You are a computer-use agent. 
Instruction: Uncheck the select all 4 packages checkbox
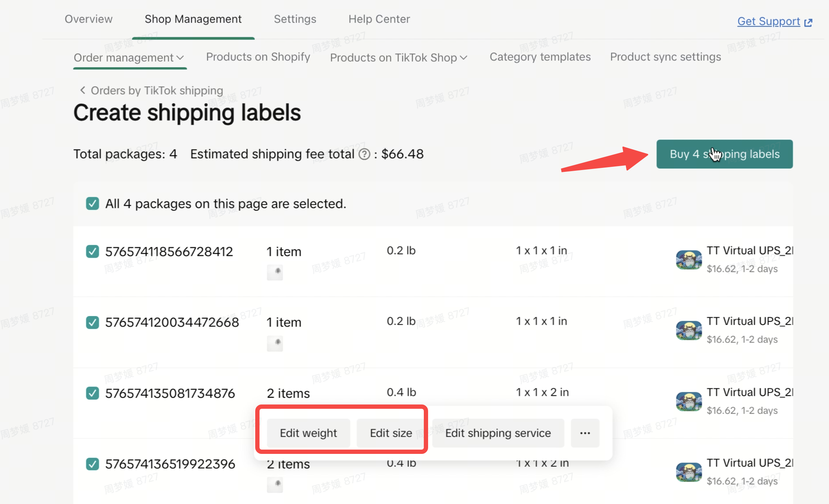click(x=92, y=204)
